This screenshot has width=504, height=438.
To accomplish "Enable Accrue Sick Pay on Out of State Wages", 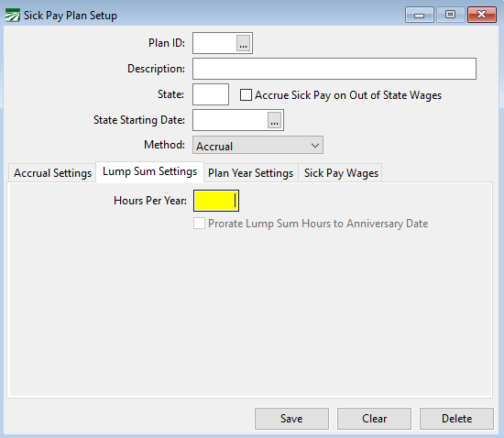I will [x=246, y=95].
